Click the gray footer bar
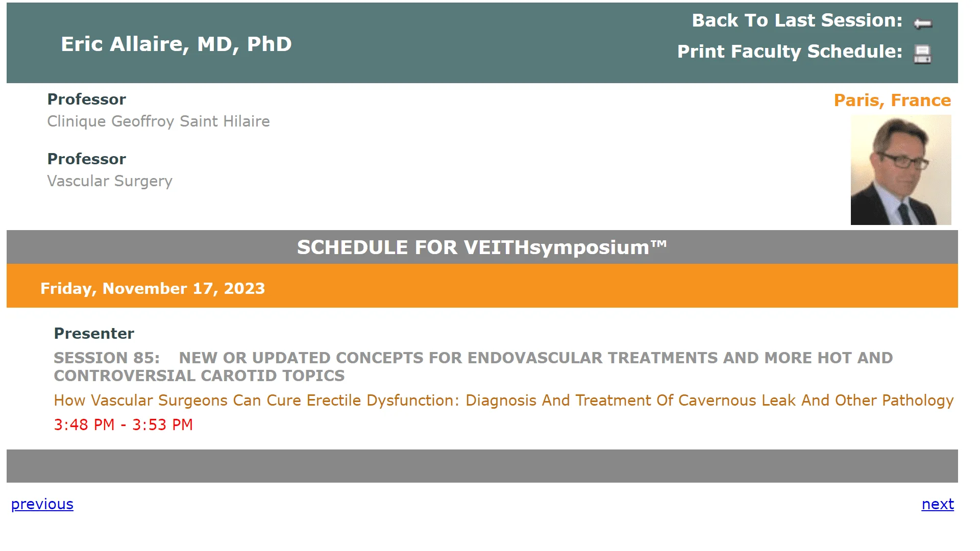The width and height of the screenshot is (980, 551). [x=482, y=466]
